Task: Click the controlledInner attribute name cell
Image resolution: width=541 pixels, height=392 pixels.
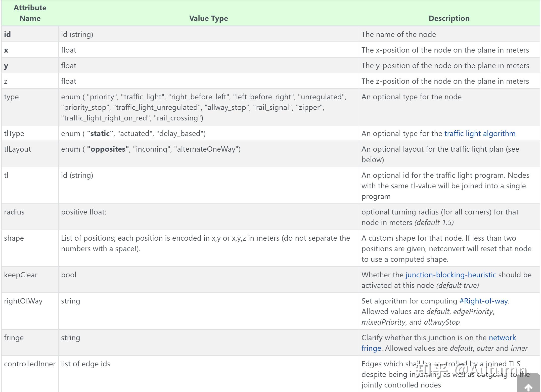Action: (30, 364)
